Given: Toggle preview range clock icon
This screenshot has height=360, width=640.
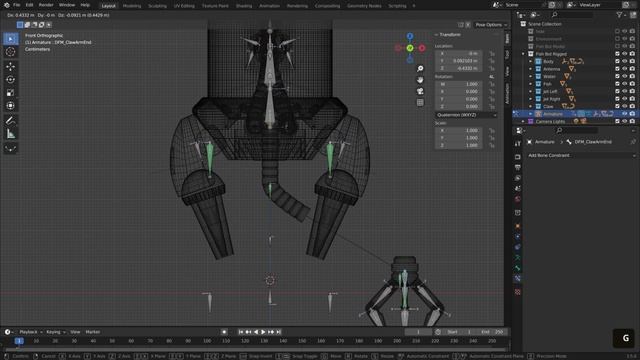Looking at the screenshot, I should pos(438,332).
